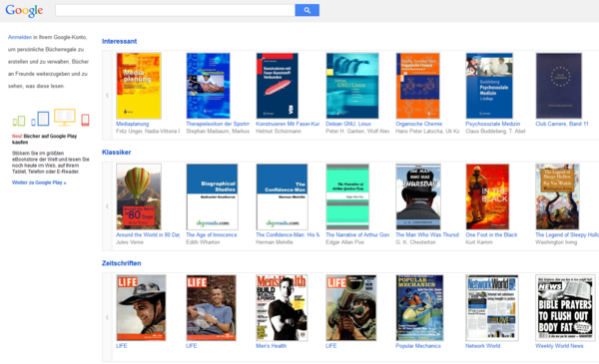Click The Confidence-Man title link
Image resolution: width=599 pixels, height=364 pixels.
coord(288,234)
